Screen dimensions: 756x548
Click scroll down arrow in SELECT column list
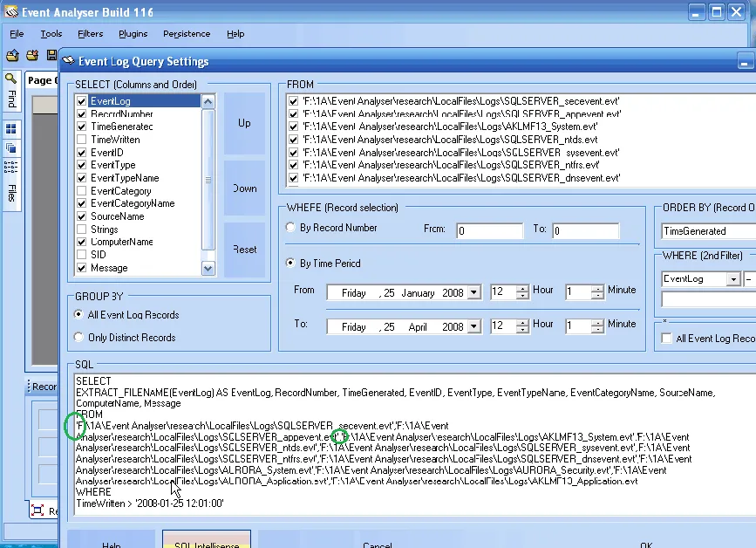pyautogui.click(x=208, y=268)
